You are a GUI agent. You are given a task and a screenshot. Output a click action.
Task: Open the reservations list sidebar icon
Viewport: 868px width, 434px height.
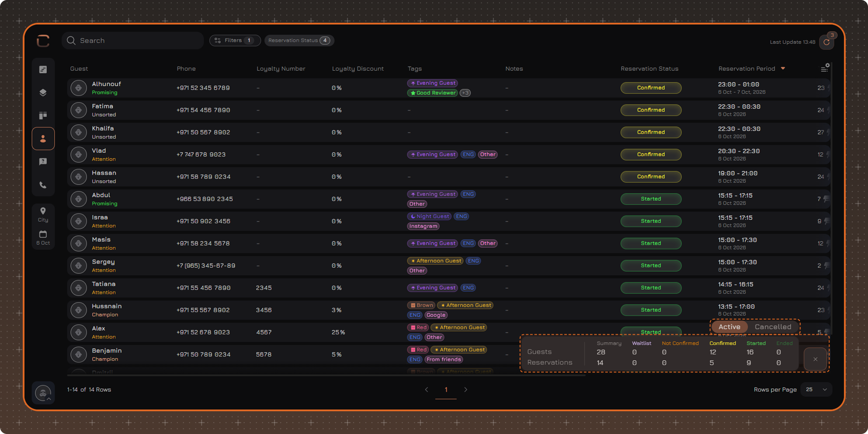43,70
